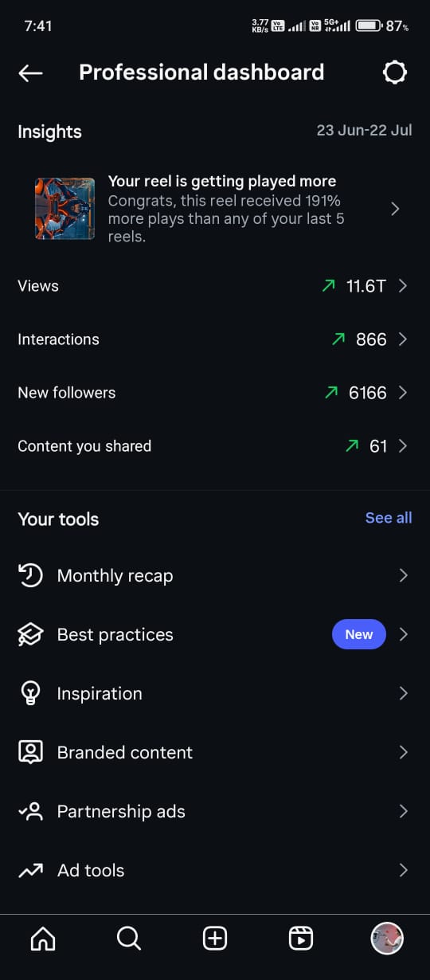This screenshot has height=980, width=430.
Task: Select the 23 Jun-22 Jul date range
Action: click(364, 131)
